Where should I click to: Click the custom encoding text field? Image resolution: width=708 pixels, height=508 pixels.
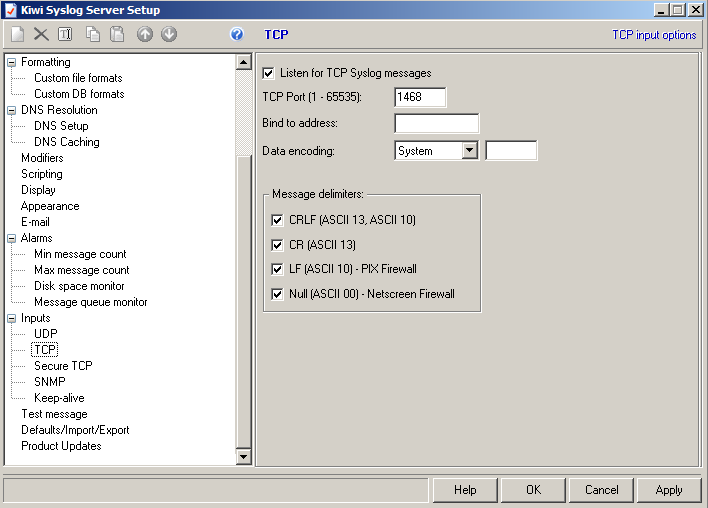click(x=511, y=150)
